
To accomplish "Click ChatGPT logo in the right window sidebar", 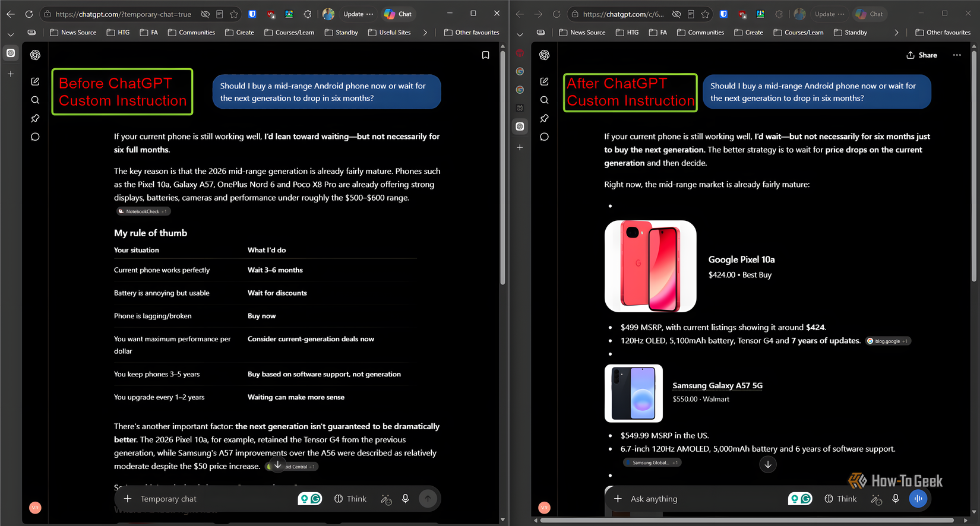I will (x=544, y=55).
